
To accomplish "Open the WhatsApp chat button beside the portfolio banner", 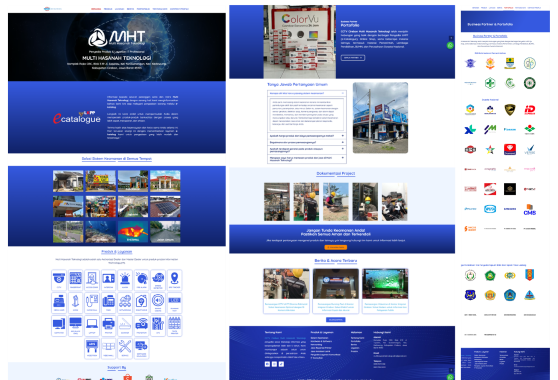I will (x=450, y=46).
